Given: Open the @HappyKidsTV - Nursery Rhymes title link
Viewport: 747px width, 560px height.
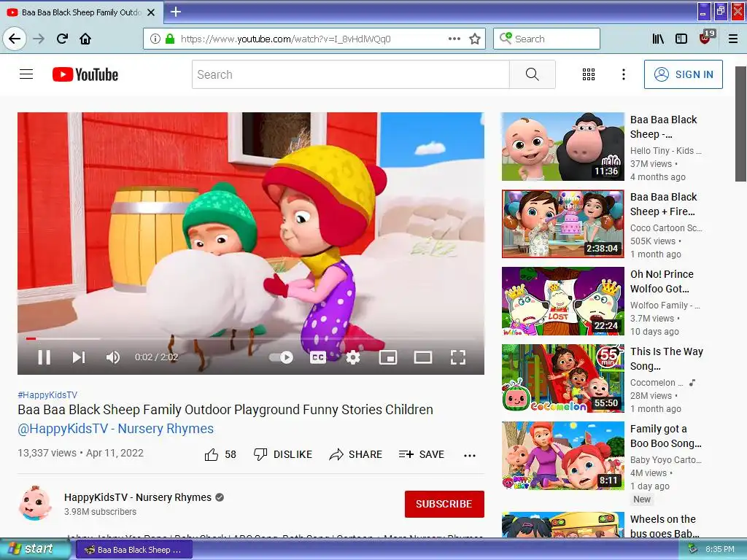Looking at the screenshot, I should [x=116, y=429].
